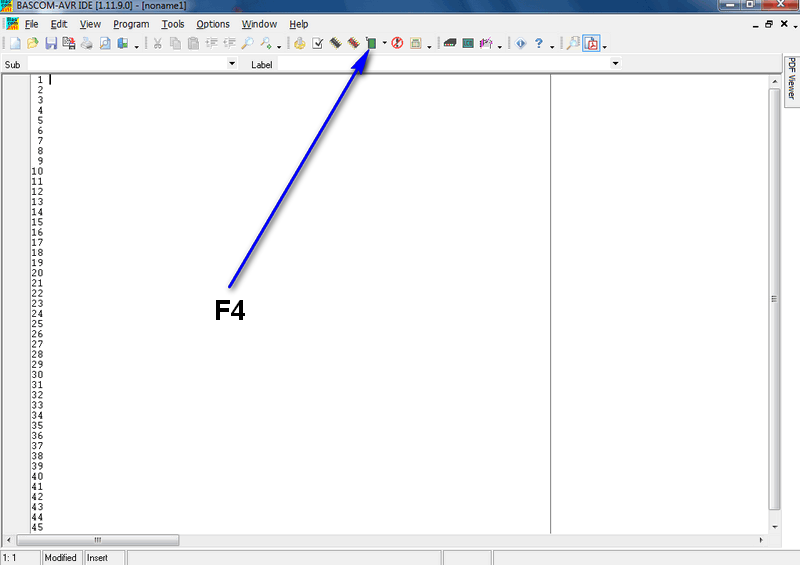Click the green chip programmer icon (F4)

click(x=371, y=43)
